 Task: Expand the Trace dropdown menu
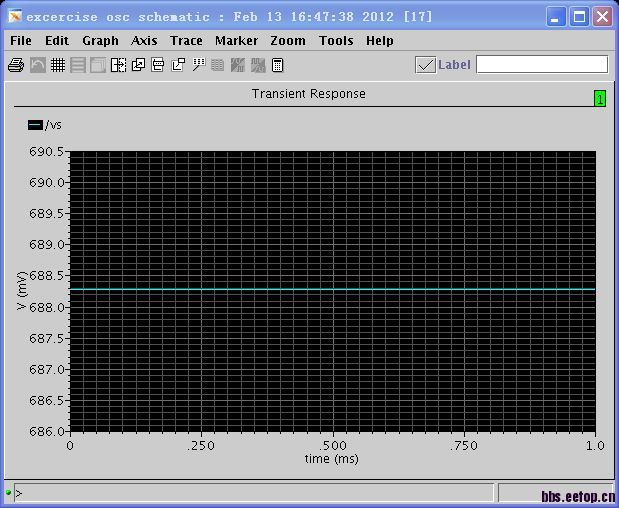186,41
